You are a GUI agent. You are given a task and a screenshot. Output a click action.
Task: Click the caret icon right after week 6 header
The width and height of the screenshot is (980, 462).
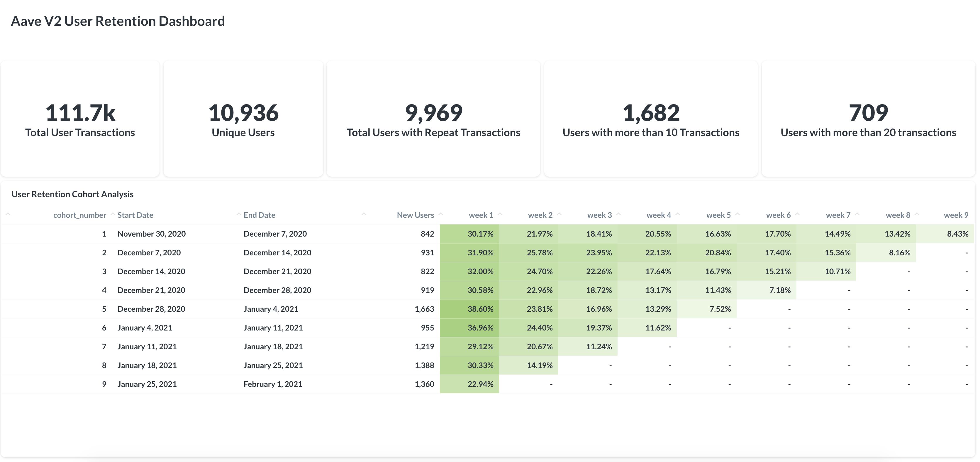(797, 215)
